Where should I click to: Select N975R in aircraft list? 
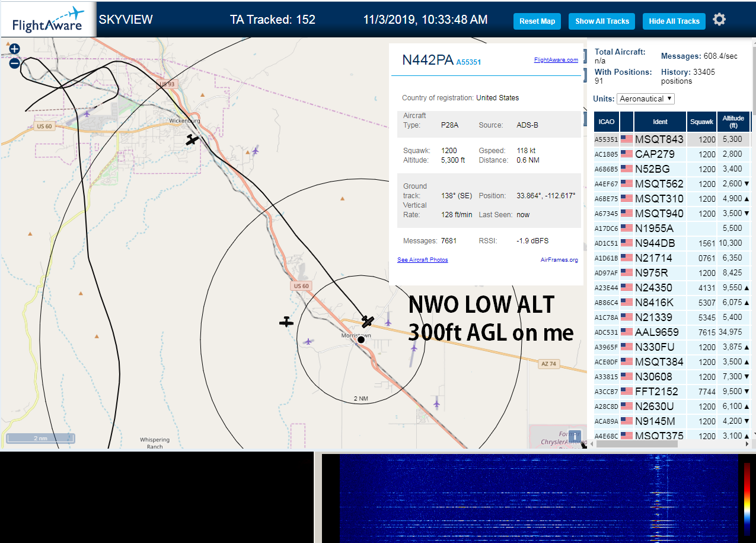pyautogui.click(x=652, y=273)
